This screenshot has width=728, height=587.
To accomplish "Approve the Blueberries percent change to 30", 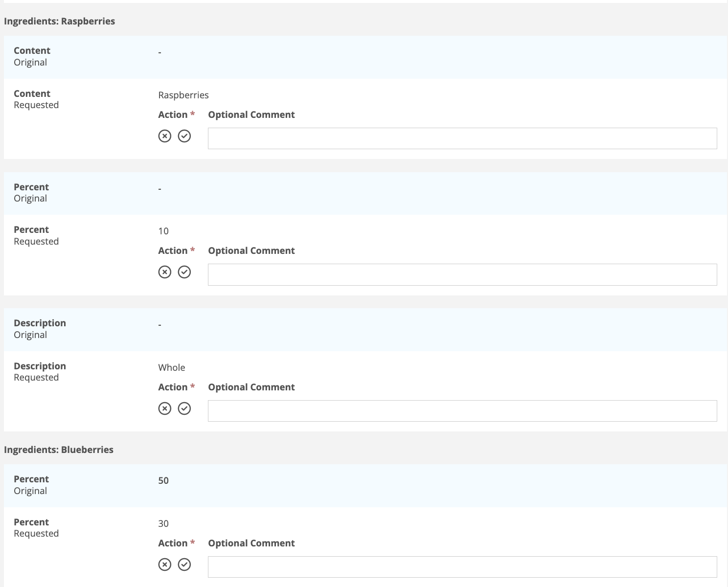I will click(x=184, y=564).
